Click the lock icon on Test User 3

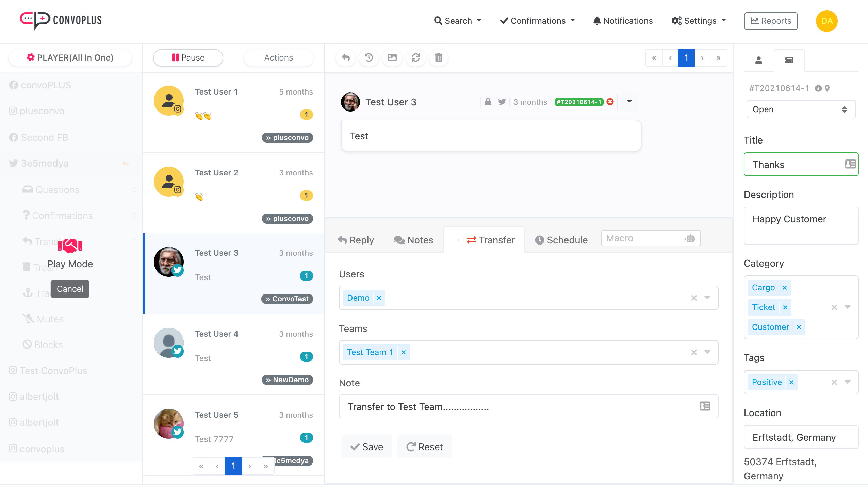point(488,102)
